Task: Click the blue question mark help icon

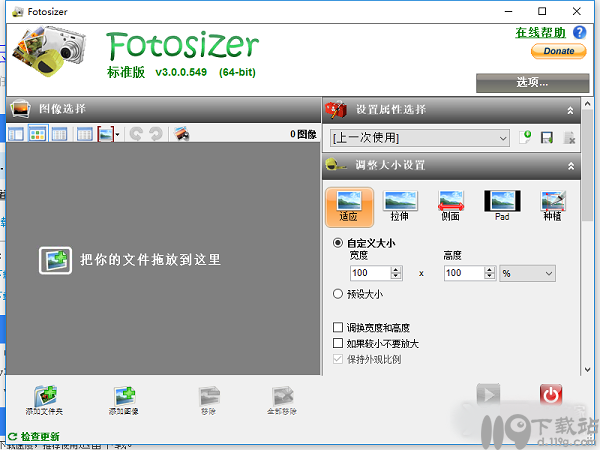Action: (x=579, y=33)
